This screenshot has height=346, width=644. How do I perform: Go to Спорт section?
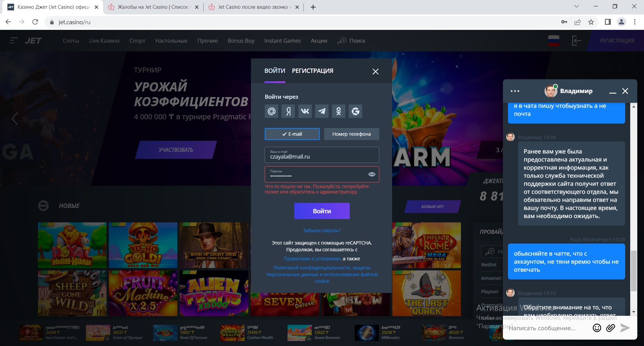pyautogui.click(x=137, y=41)
